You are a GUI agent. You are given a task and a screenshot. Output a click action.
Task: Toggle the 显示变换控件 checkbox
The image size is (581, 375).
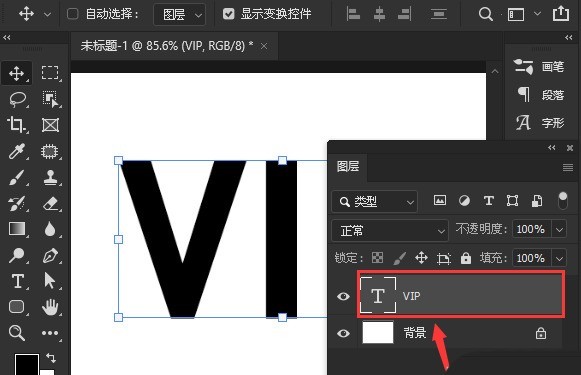(x=229, y=14)
